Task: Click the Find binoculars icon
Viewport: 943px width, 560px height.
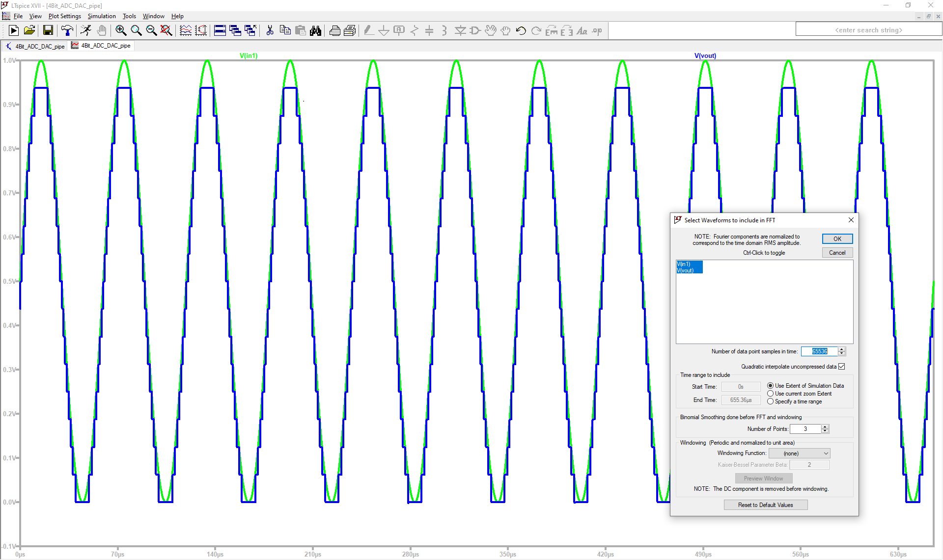Action: 315,31
